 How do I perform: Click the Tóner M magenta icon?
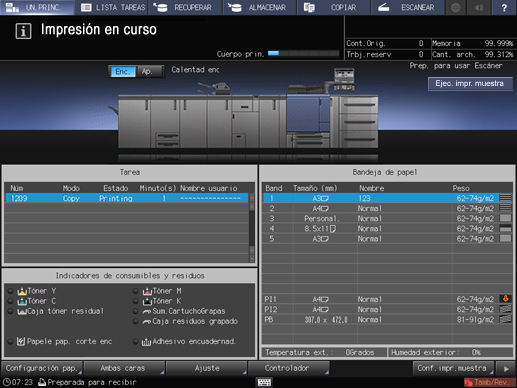147,291
